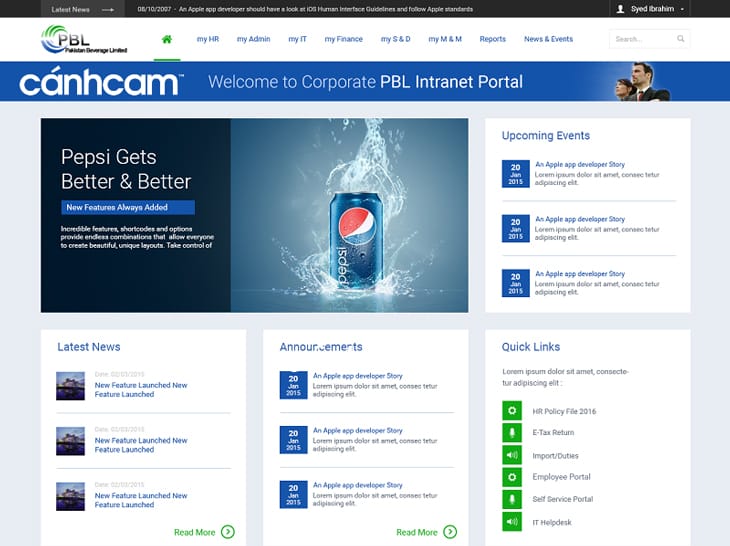Viewport: 730px width, 546px height.
Task: Open Employee Portal quick link
Action: [x=561, y=477]
